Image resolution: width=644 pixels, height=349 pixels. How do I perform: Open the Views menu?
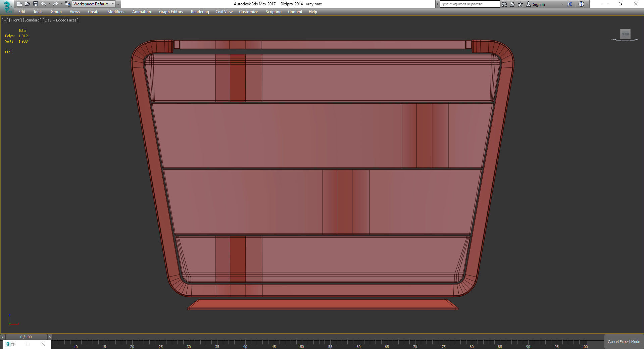[75, 12]
